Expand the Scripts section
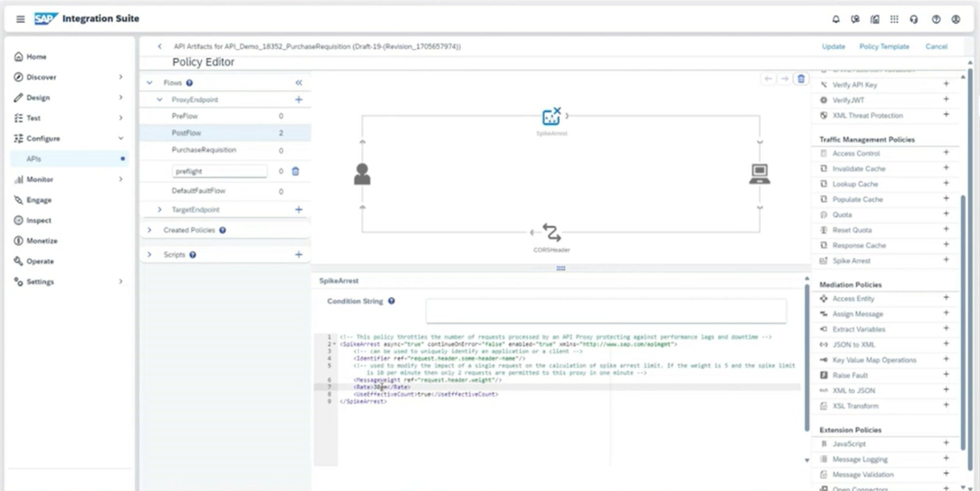The width and height of the screenshot is (980, 491). point(149,254)
